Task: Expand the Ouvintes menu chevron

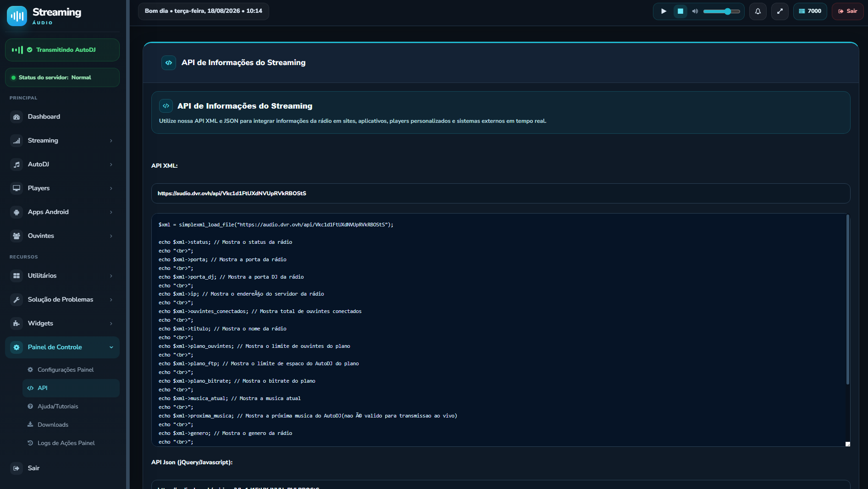Action: point(111,236)
